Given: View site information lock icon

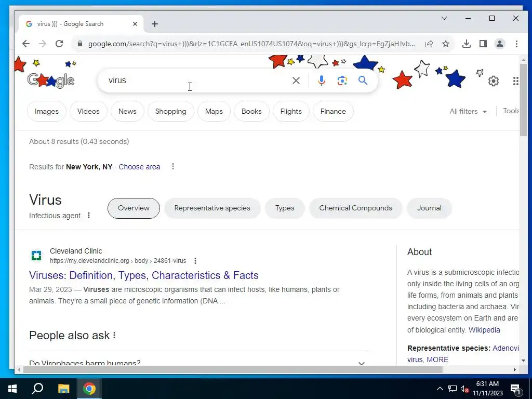Looking at the screenshot, I should pyautogui.click(x=79, y=44).
